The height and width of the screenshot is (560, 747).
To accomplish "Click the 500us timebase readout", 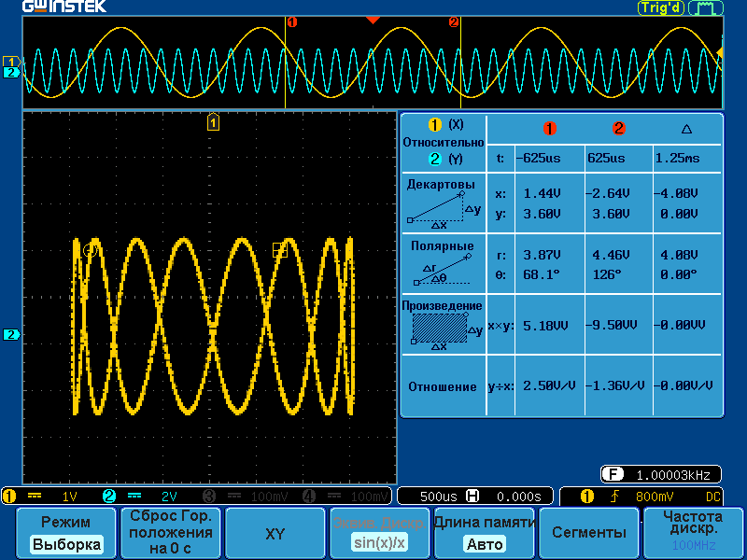I will point(437,497).
